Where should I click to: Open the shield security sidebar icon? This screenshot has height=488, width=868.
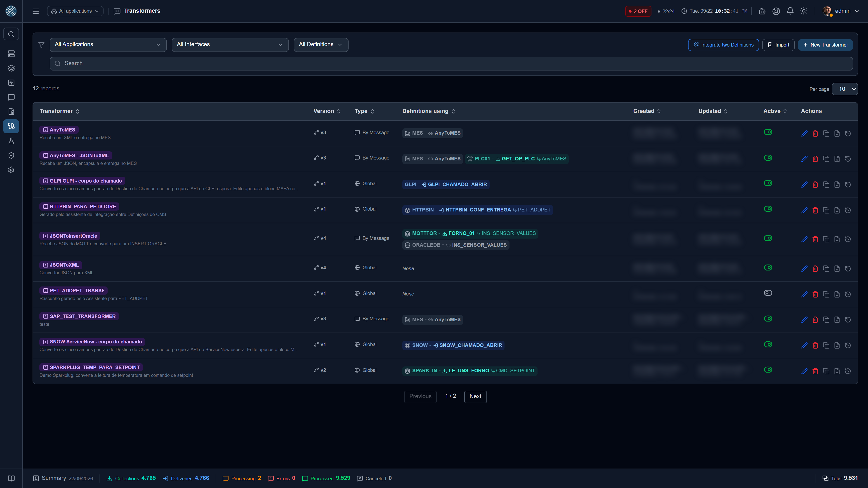pos(11,155)
